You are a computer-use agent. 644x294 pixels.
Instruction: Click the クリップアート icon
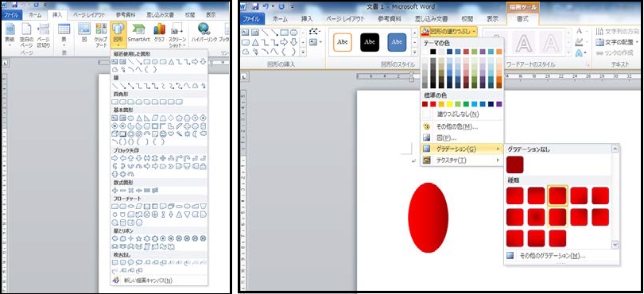(x=101, y=35)
